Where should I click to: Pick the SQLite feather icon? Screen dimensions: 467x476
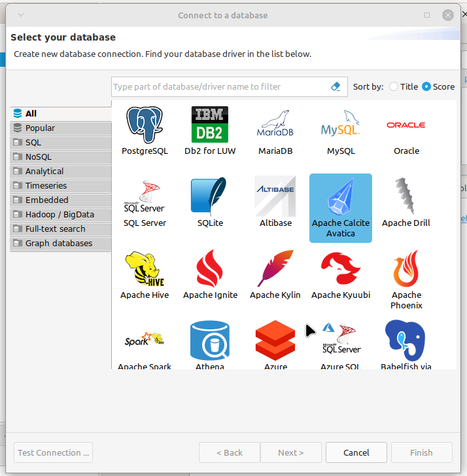pyautogui.click(x=210, y=202)
